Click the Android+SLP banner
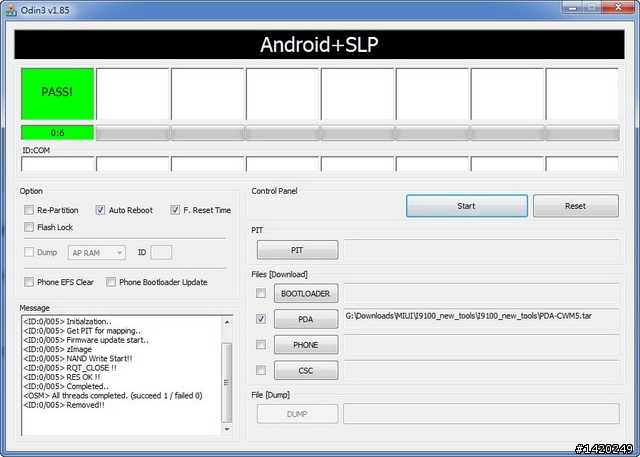 point(319,44)
